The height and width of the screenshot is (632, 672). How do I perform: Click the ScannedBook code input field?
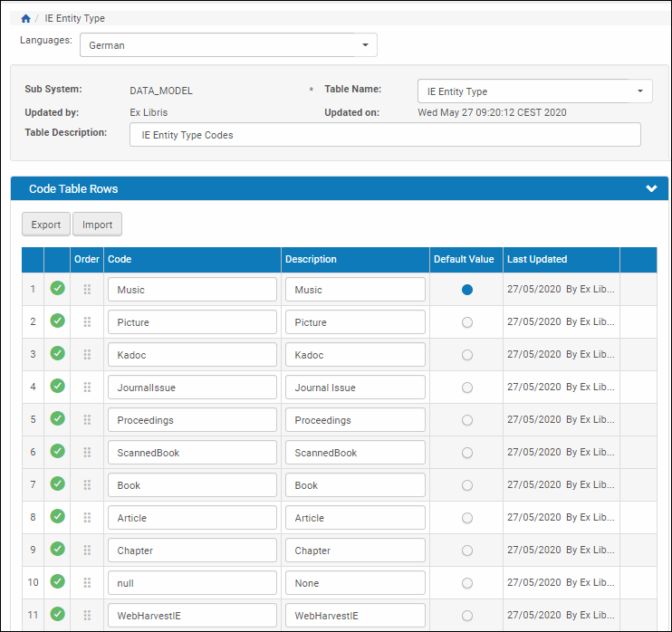[192, 453]
